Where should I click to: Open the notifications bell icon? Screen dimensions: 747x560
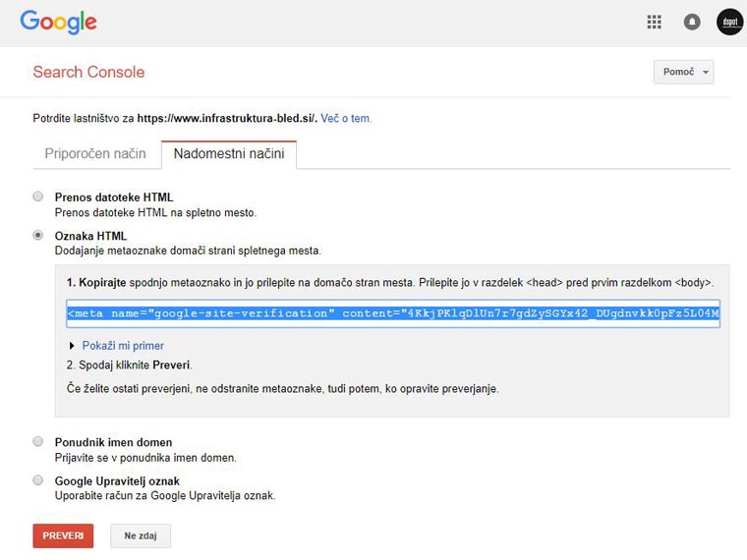click(692, 22)
